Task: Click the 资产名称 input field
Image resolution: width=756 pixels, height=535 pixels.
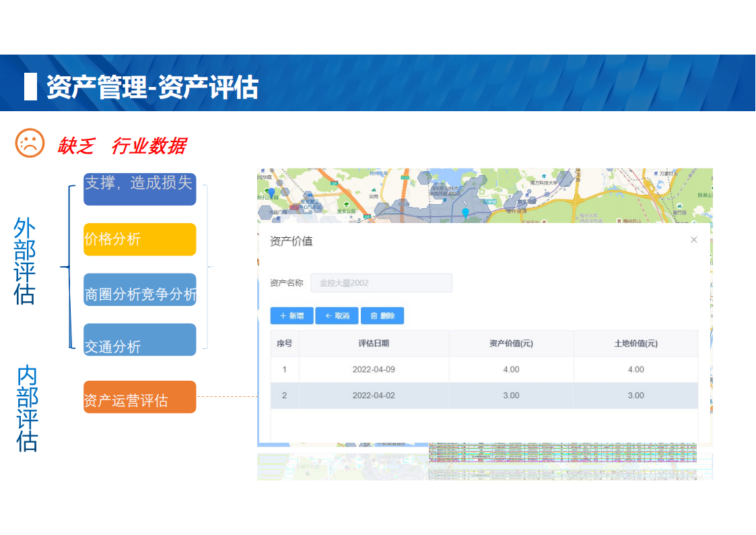Action: coord(381,283)
